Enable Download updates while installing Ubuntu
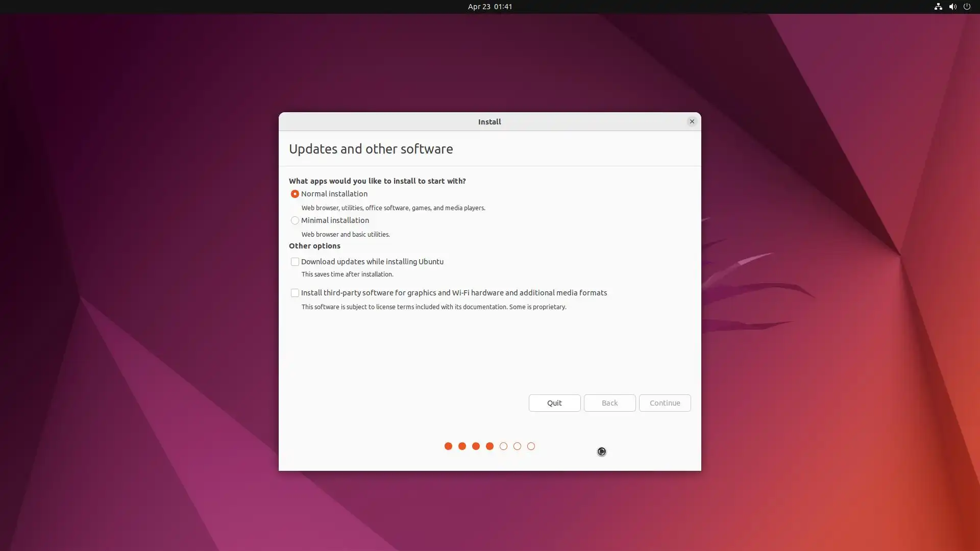This screenshot has width=980, height=551. coord(295,262)
